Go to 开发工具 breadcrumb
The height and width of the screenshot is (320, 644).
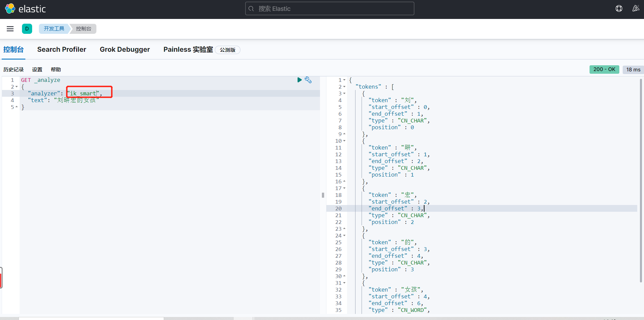point(54,29)
